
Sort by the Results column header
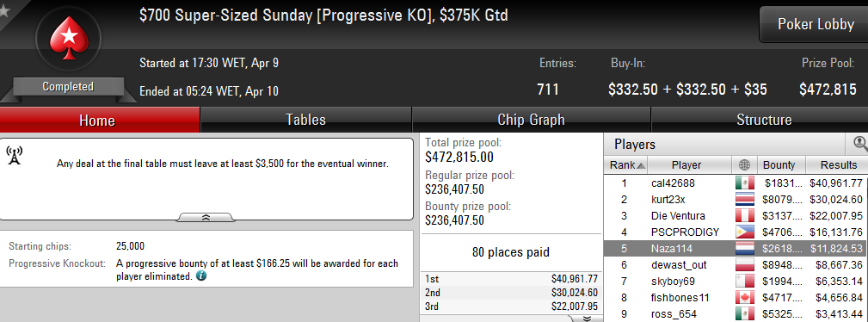[838, 164]
